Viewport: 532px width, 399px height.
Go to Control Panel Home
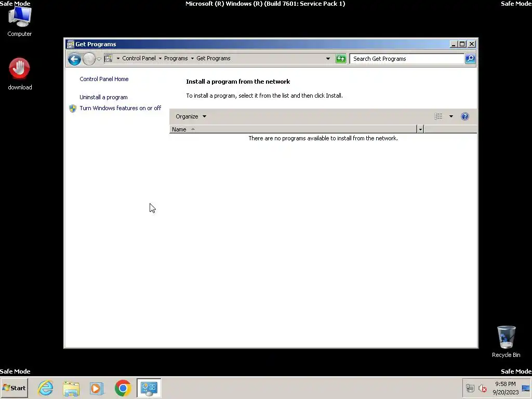click(x=104, y=79)
